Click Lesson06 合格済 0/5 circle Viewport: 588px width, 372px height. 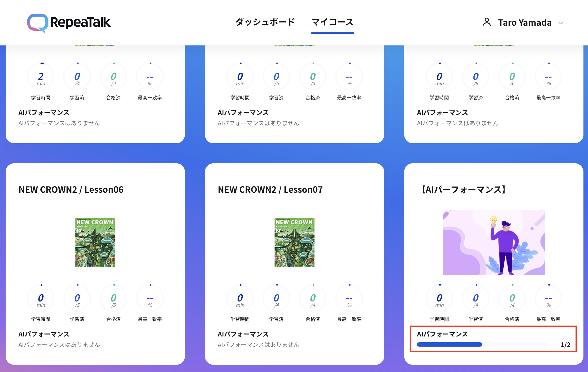(x=113, y=298)
